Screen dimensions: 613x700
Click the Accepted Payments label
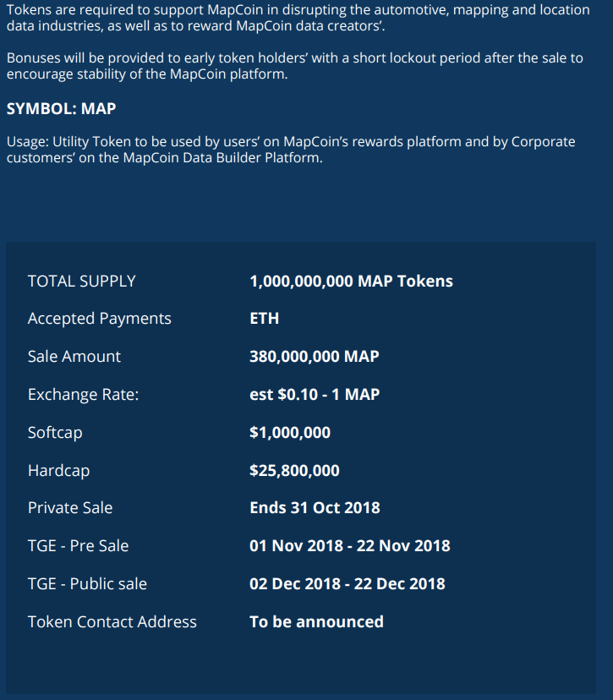click(99, 319)
